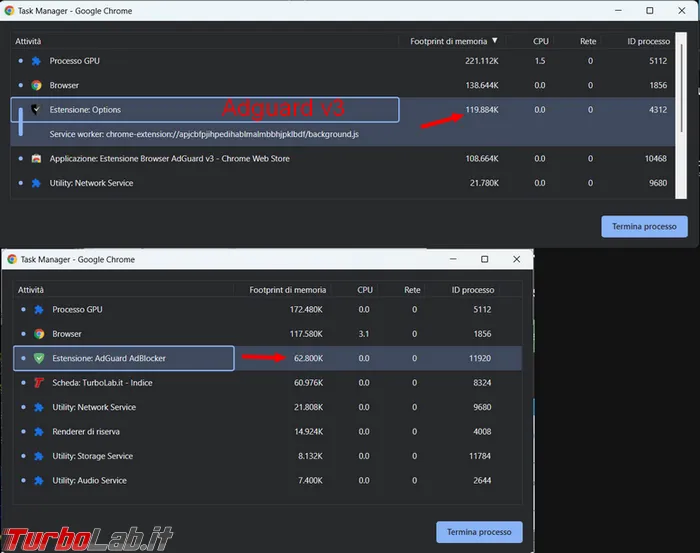Sort by the Attività column in the top window
Viewport: 700px width, 553px height.
[x=28, y=41]
